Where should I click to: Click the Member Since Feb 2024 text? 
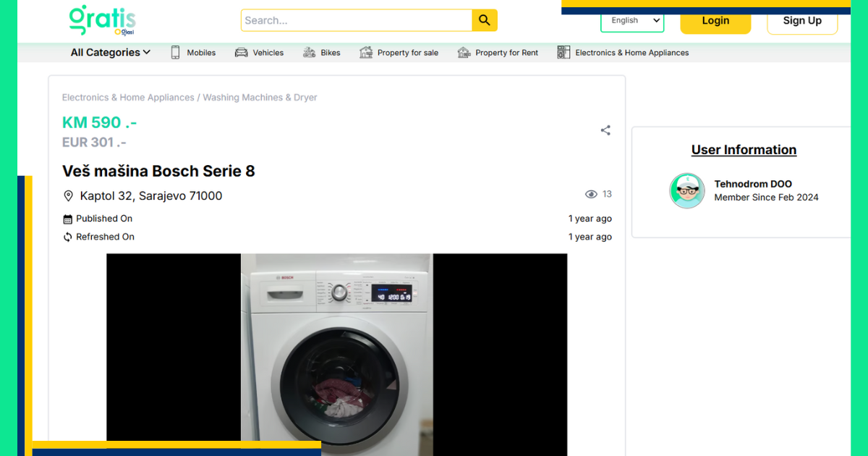click(x=766, y=197)
